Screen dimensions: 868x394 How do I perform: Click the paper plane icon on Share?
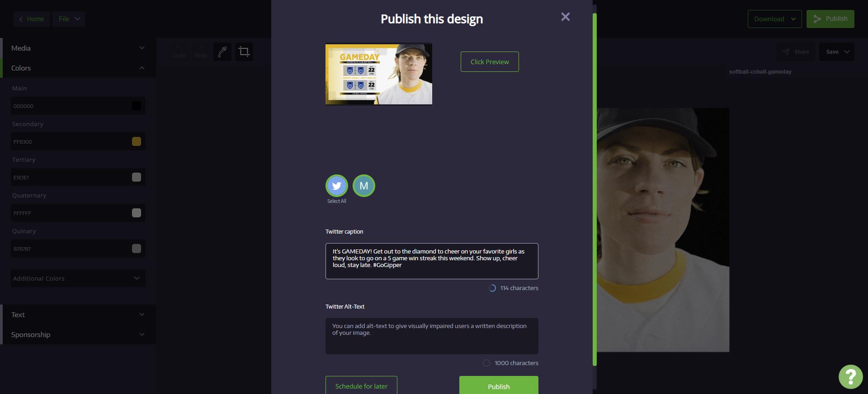(x=786, y=52)
